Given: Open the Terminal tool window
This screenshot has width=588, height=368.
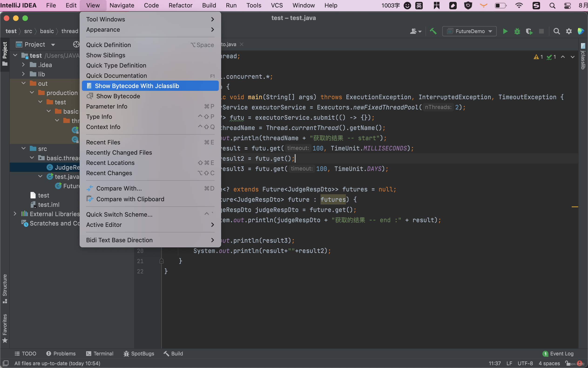Looking at the screenshot, I should (100, 353).
